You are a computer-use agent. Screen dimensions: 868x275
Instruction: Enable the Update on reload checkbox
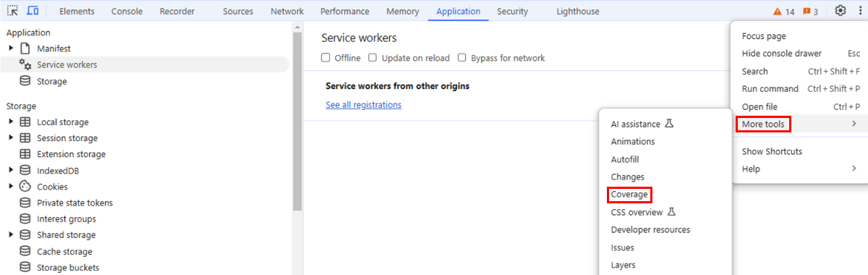(373, 58)
